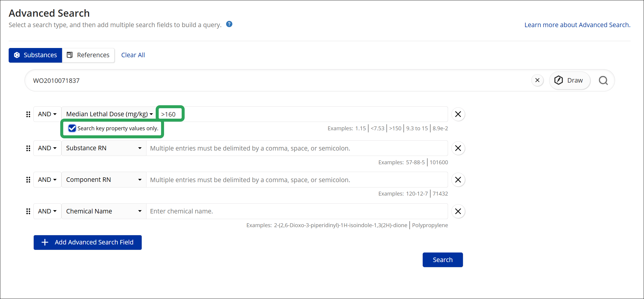Viewport: 644px width, 299px height.
Task: Click the drag handle of Chemical Name row
Action: [28, 211]
